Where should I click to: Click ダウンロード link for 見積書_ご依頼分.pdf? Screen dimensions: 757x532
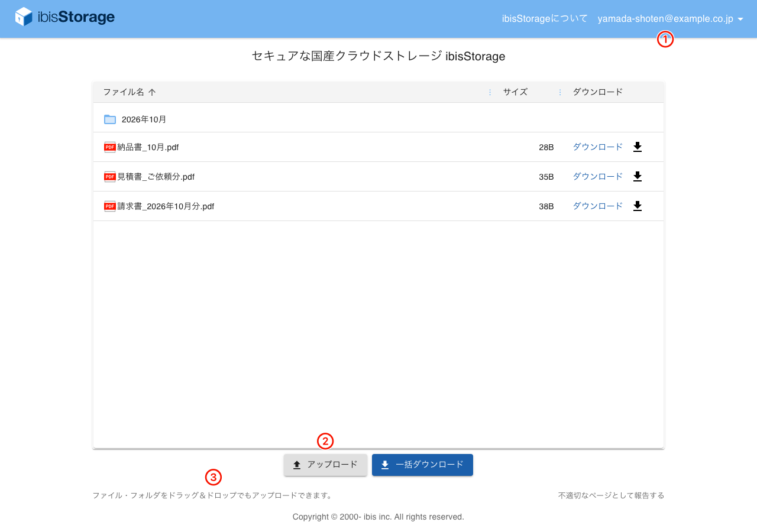[597, 177]
